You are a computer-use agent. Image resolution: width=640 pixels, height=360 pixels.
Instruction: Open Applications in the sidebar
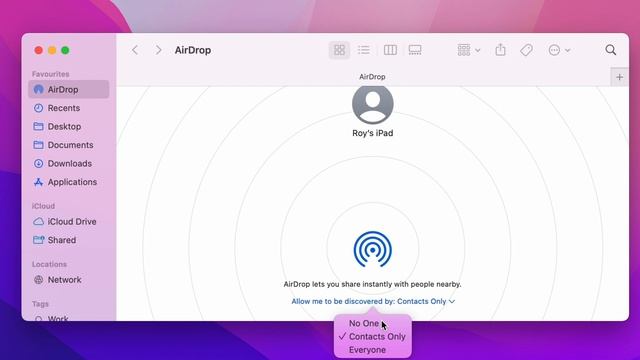(69, 182)
